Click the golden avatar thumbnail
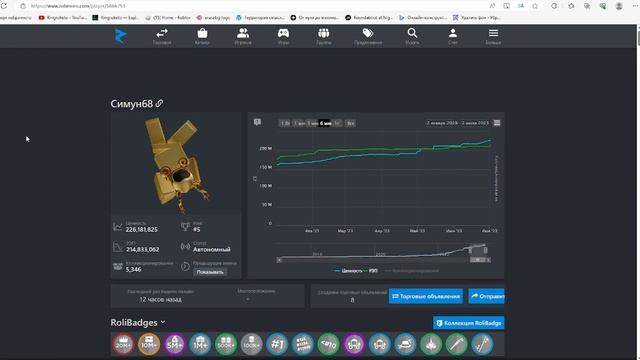 pyautogui.click(x=176, y=164)
